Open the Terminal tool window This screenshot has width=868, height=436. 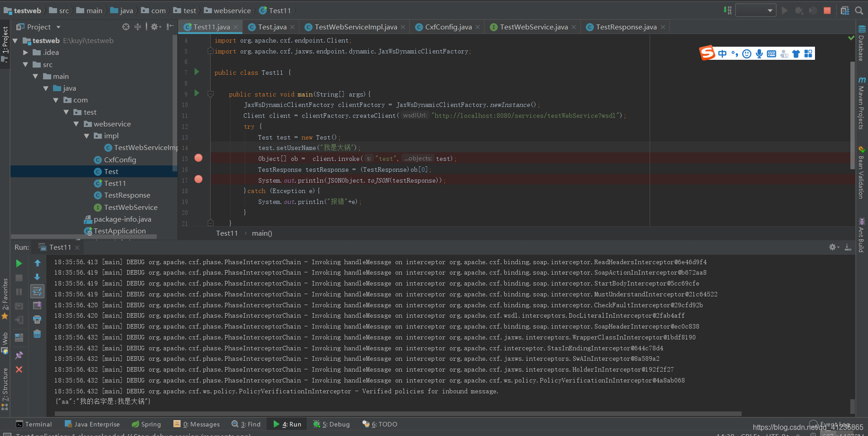pos(34,424)
